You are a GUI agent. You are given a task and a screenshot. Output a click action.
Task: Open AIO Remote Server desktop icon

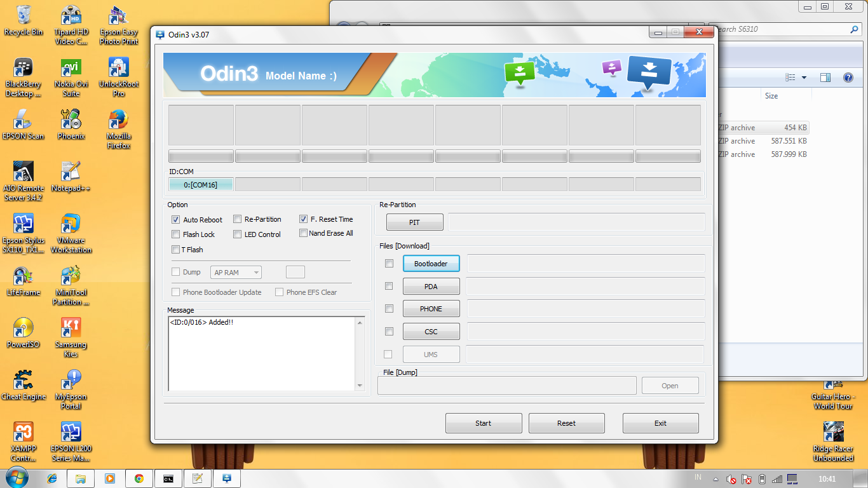pos(24,182)
